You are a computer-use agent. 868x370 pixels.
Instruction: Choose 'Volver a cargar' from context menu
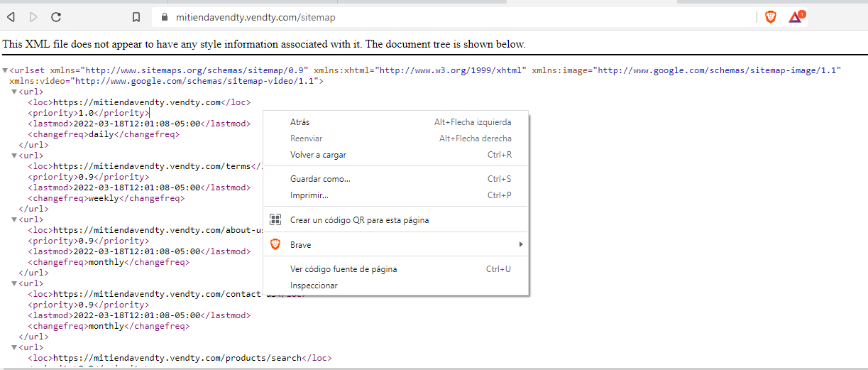click(396, 155)
